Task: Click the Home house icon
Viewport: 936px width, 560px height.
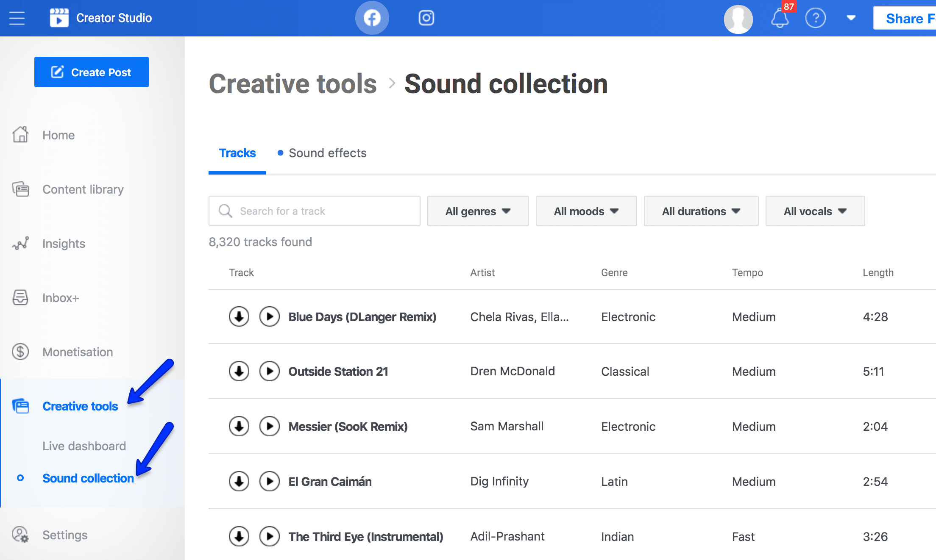Action: click(x=20, y=135)
